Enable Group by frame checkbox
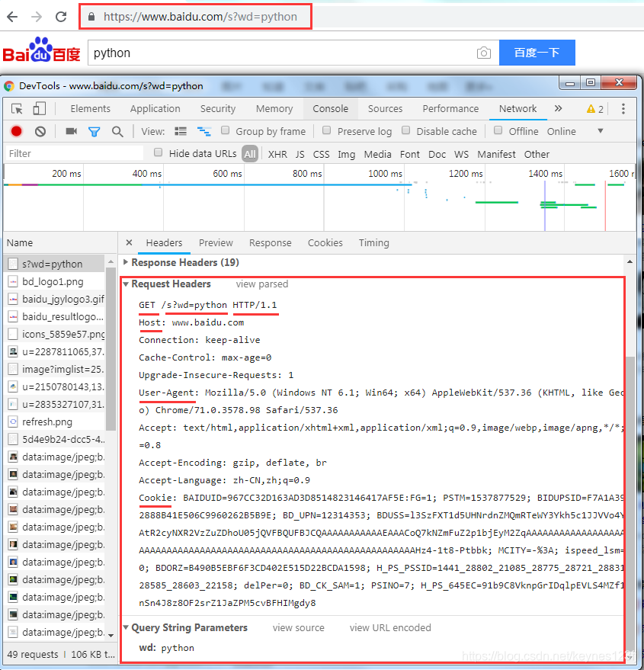This screenshot has height=670, width=644. point(225,130)
